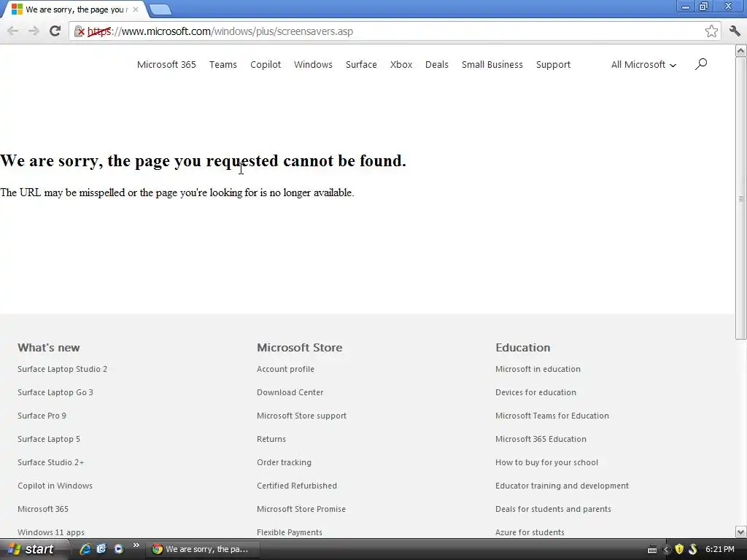Open Teams in the top navigation
The image size is (747, 560).
(x=223, y=65)
